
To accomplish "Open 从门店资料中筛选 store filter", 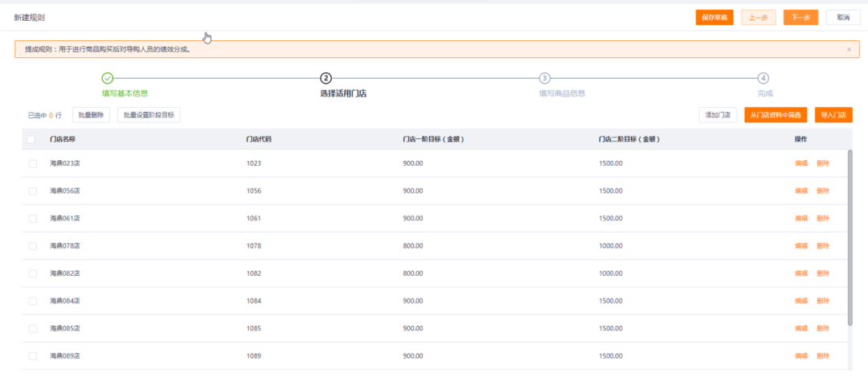I will coord(776,115).
